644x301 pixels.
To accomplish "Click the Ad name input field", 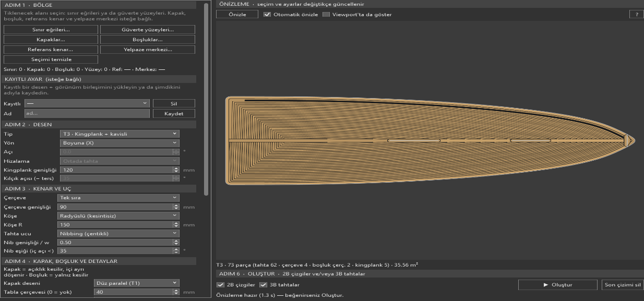I will click(87, 113).
